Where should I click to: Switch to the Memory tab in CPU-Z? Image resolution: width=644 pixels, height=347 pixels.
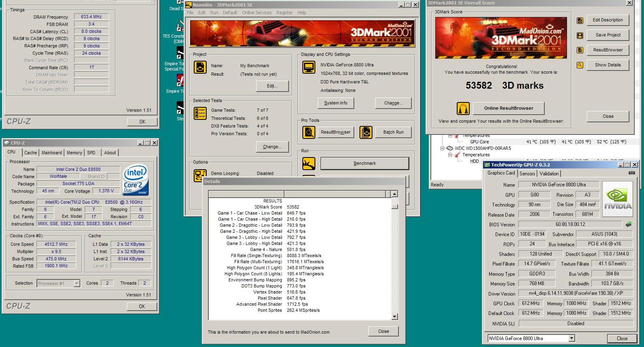tap(74, 153)
